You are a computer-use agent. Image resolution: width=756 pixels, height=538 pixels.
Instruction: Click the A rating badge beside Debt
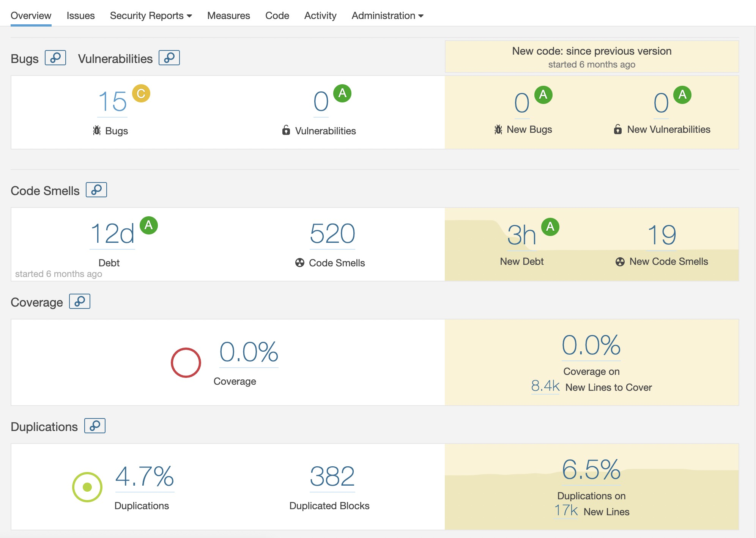tap(149, 225)
